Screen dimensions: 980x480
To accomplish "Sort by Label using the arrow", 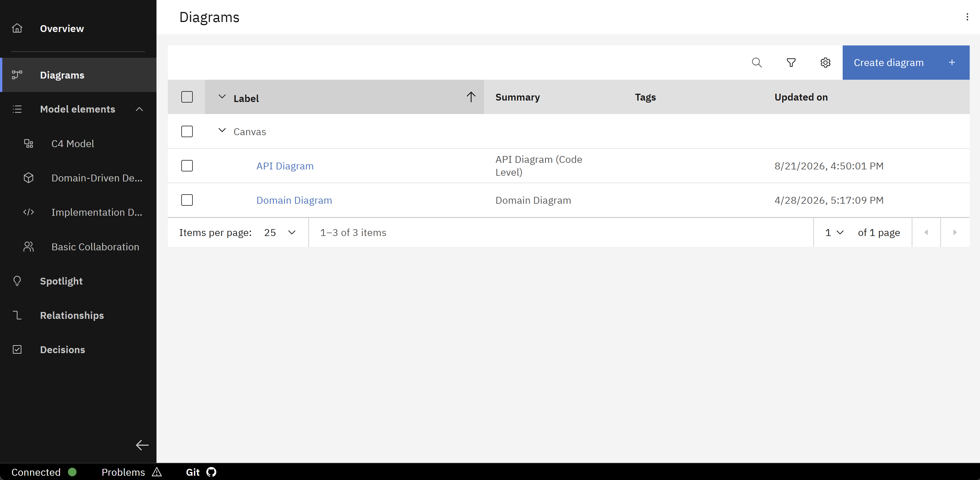I will point(471,97).
